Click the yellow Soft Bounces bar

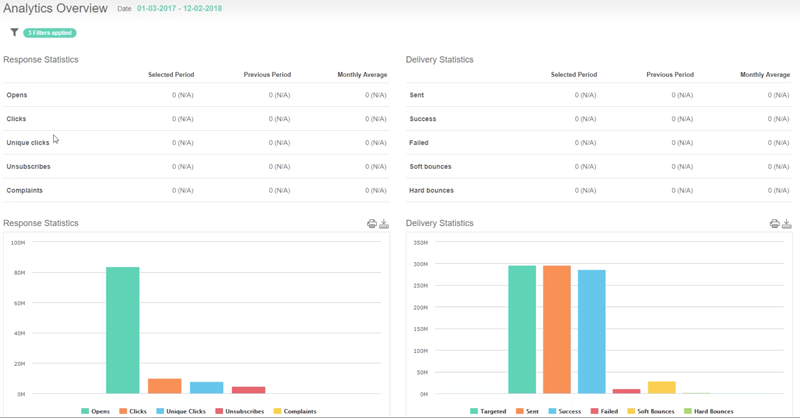click(662, 387)
